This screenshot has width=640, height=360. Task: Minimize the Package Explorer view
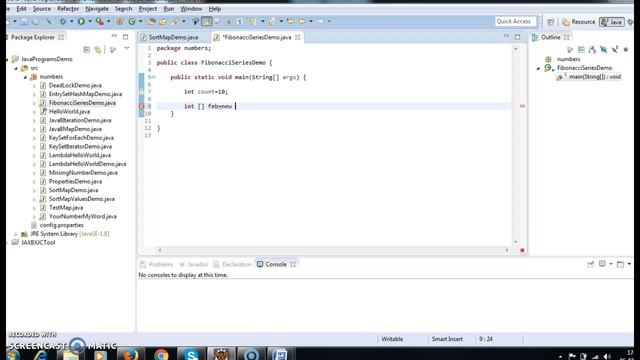point(114,36)
